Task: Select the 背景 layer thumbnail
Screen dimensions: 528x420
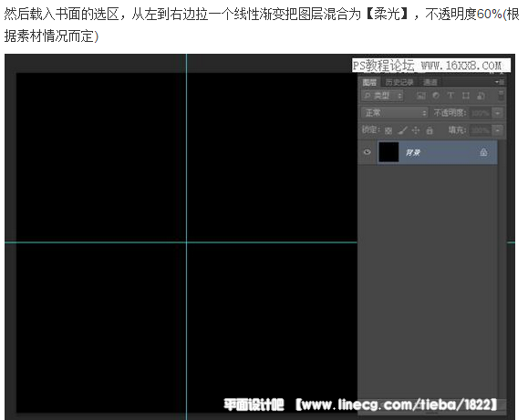Action: pyautogui.click(x=388, y=152)
